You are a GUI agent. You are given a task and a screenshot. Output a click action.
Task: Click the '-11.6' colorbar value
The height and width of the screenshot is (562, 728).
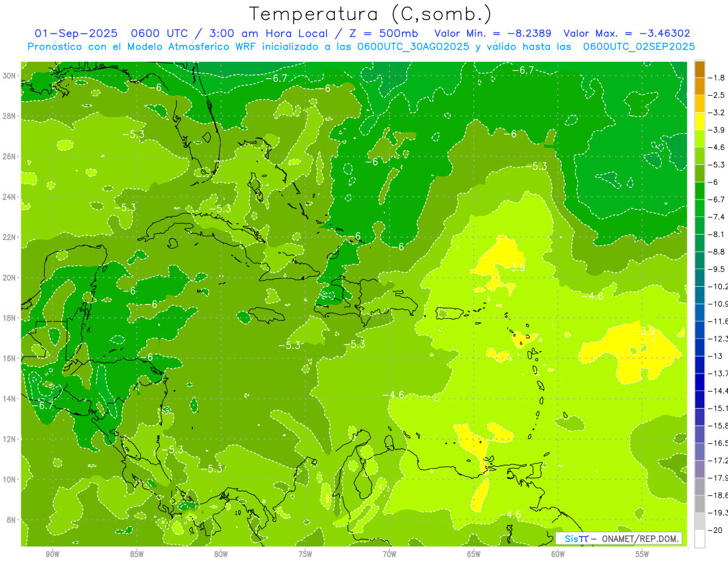[718, 321]
